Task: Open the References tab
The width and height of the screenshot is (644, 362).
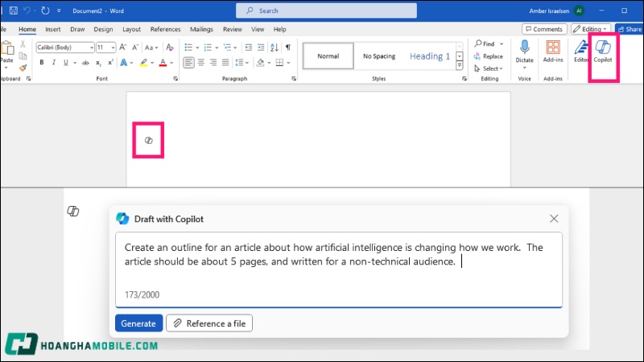Action: tap(165, 29)
